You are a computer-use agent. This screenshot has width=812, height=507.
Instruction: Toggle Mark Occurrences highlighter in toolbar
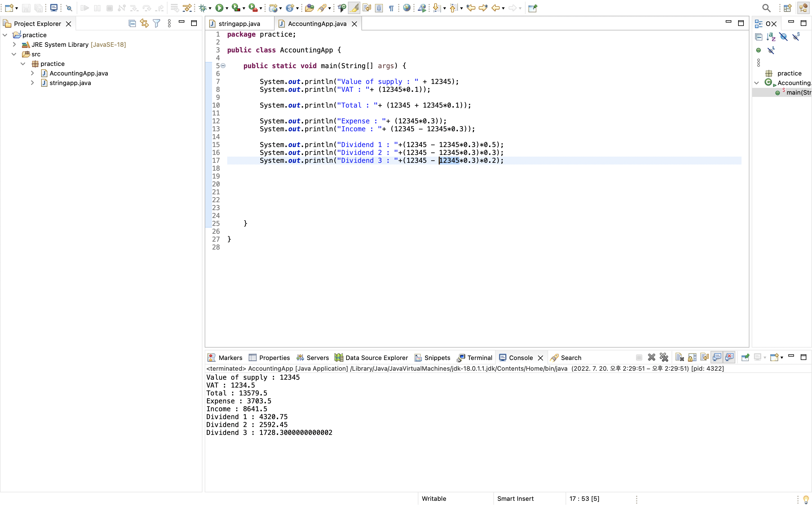point(354,8)
